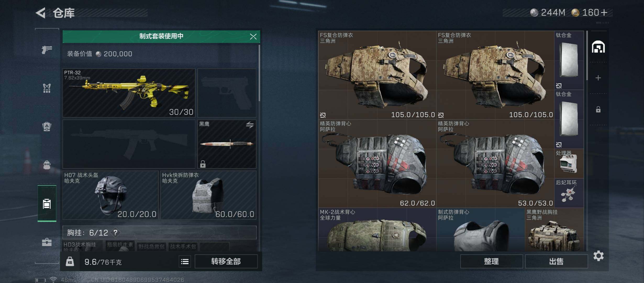This screenshot has width=644, height=283.
Task: Open the list view menu icon
Action: pos(185,262)
